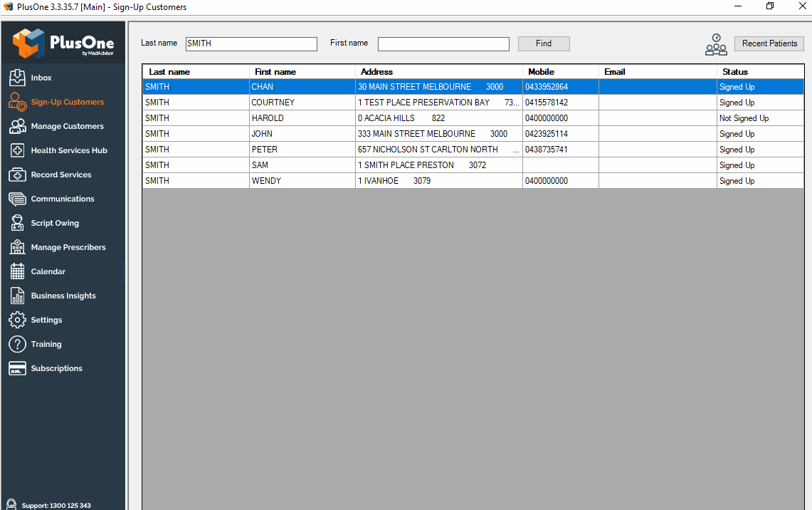Click the Subscriptions card icon
Viewport: 812px width, 510px height.
click(17, 368)
